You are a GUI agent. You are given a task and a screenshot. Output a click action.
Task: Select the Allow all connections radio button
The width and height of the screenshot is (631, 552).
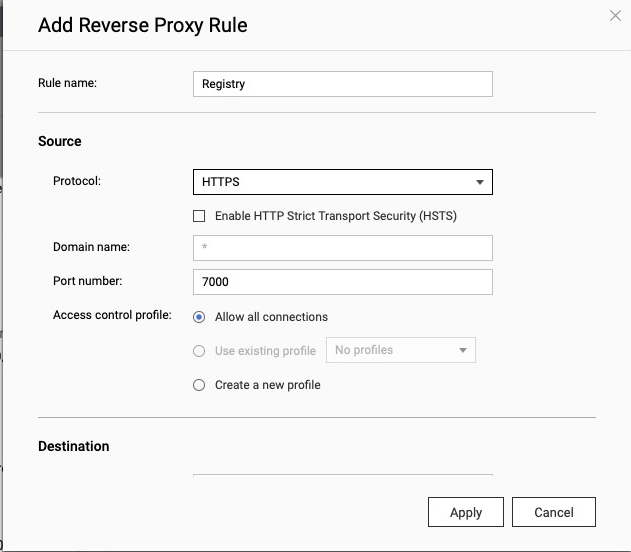(x=199, y=317)
